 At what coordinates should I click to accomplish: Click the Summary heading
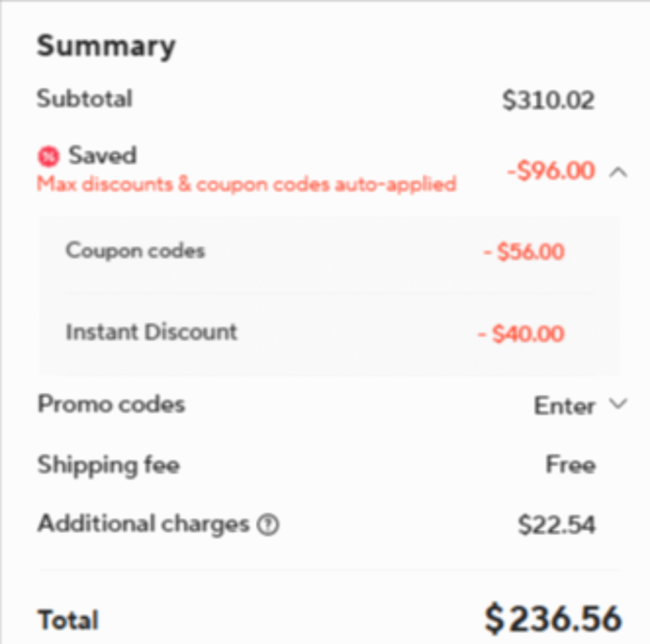click(106, 46)
